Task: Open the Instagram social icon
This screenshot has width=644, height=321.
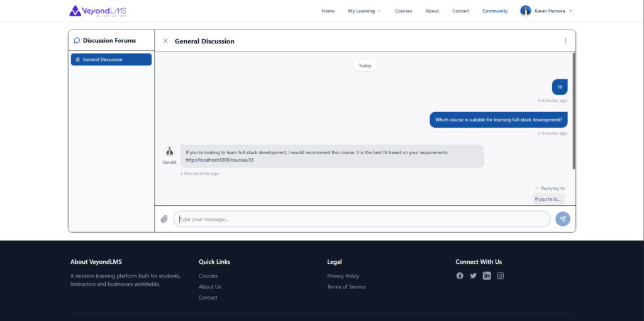Action: 500,276
